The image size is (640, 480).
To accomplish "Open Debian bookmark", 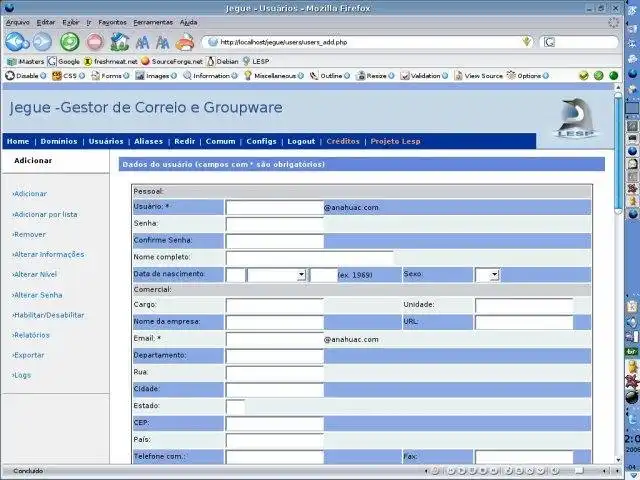I will click(x=222, y=61).
